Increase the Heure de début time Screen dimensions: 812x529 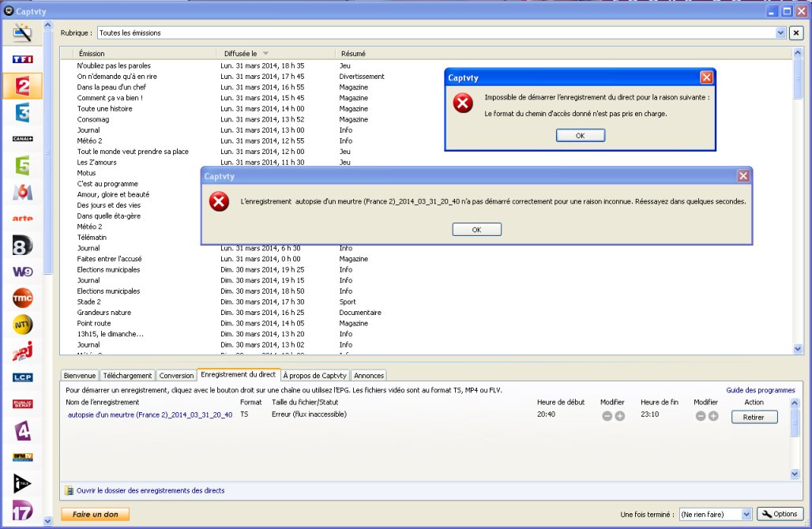tap(620, 416)
